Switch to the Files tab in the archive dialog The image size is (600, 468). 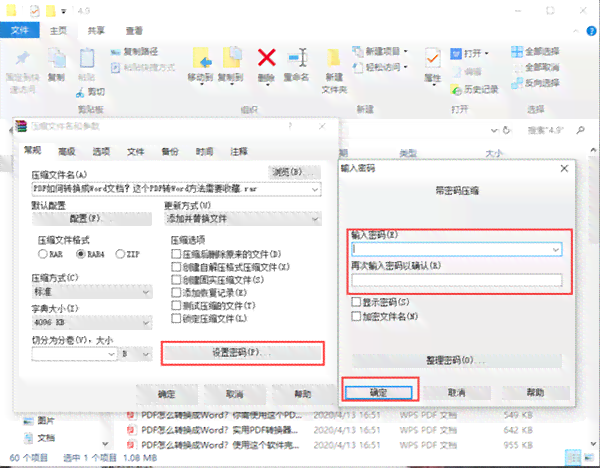click(135, 152)
